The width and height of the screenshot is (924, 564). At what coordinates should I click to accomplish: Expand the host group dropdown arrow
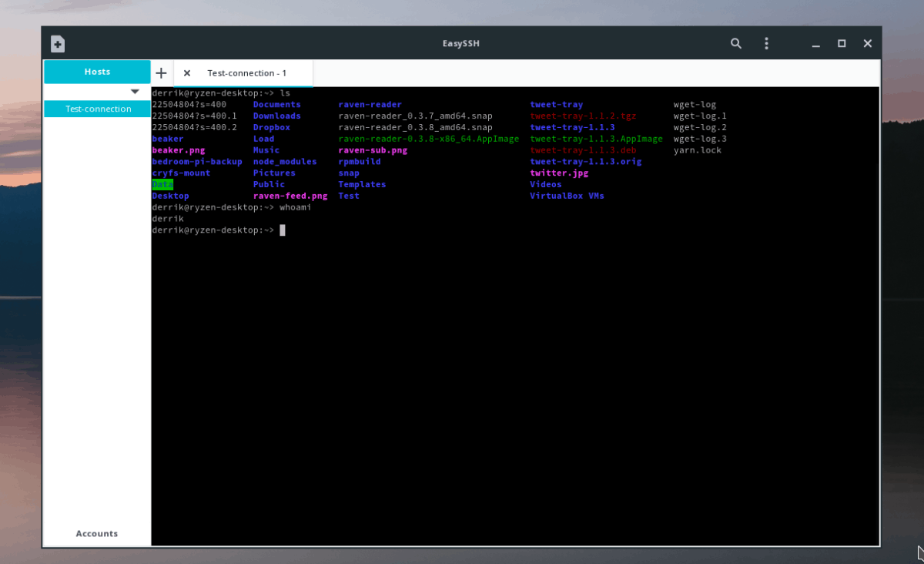coord(135,92)
